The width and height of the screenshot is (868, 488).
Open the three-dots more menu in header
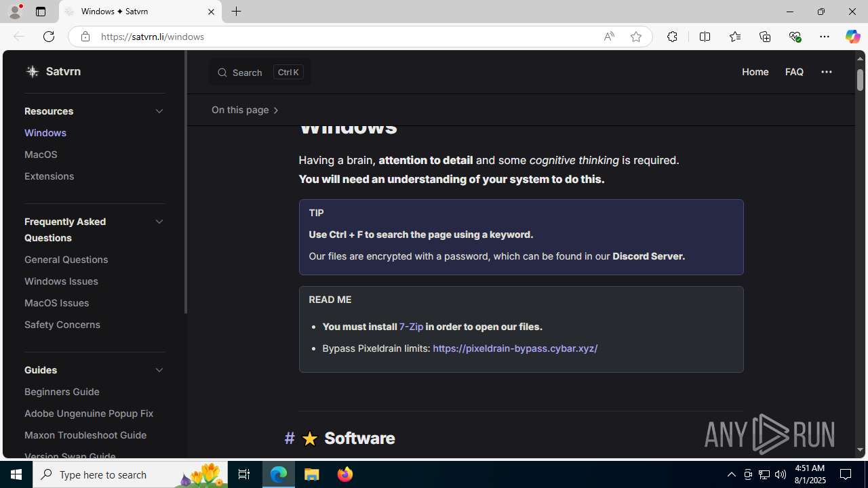click(x=826, y=72)
